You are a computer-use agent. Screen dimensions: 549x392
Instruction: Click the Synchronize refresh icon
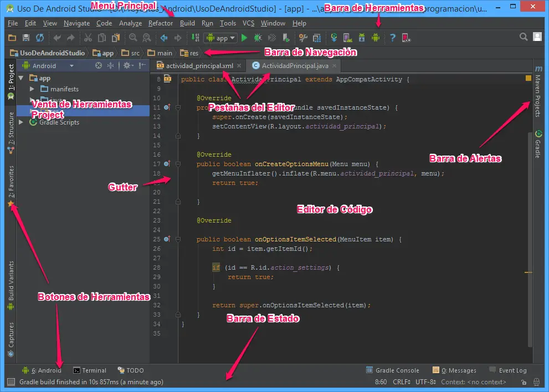pos(40,38)
